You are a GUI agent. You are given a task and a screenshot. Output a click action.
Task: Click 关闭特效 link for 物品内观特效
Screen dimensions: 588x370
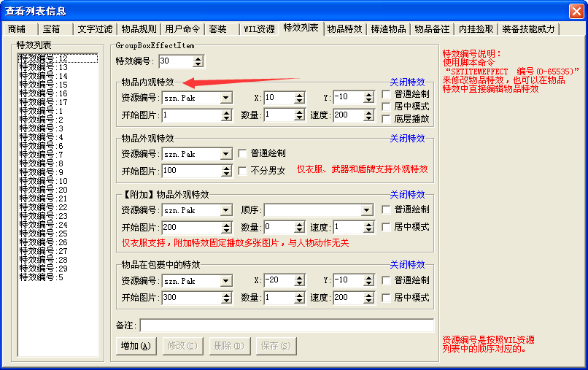coord(407,82)
